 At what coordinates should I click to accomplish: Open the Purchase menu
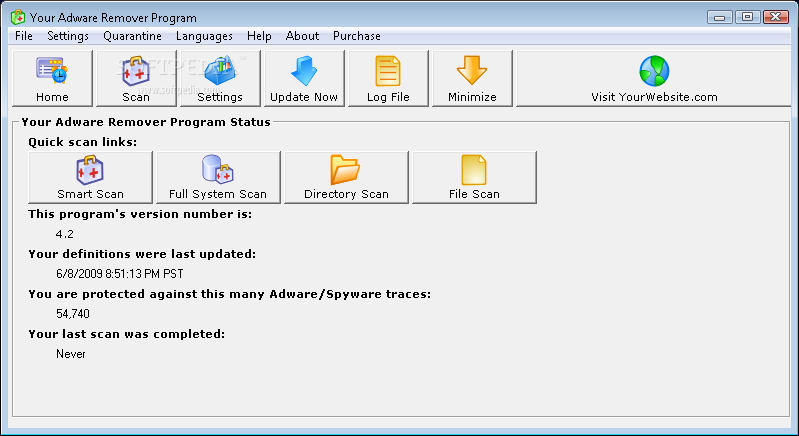[357, 36]
